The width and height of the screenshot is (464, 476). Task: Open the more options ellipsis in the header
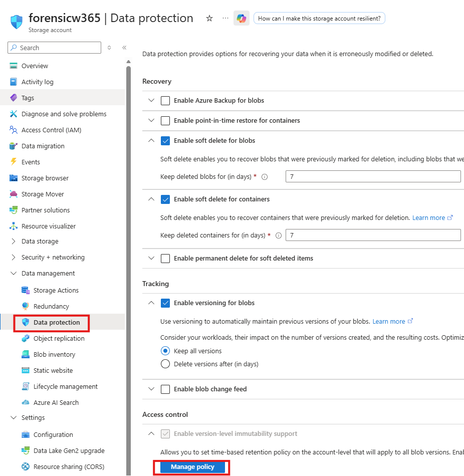[225, 18]
